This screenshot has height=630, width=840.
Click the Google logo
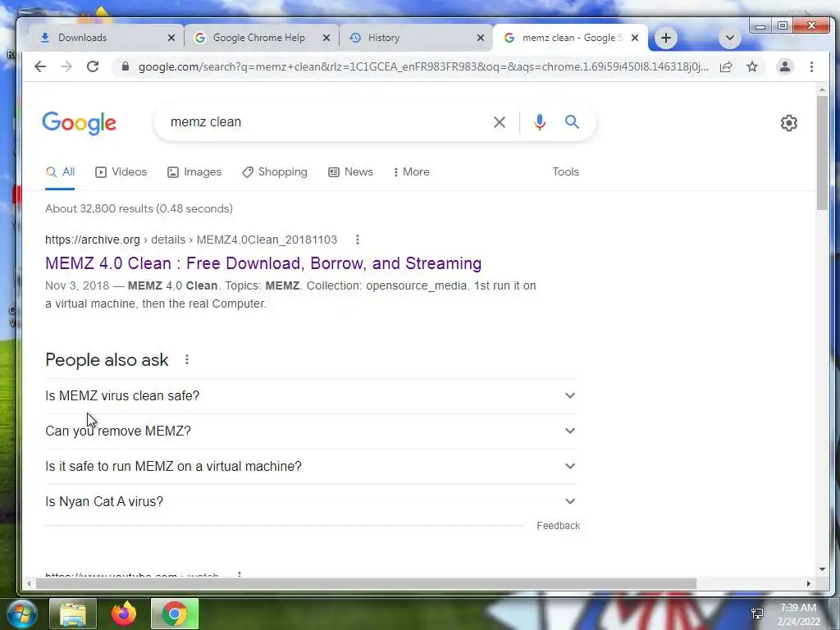point(80,123)
